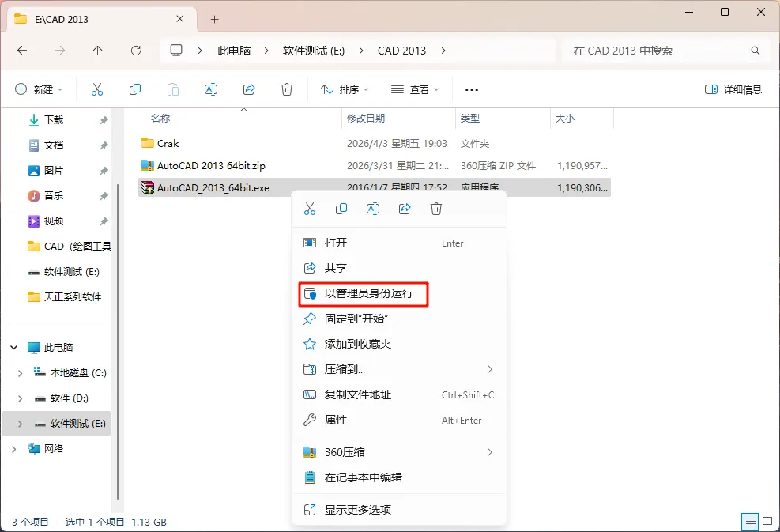Toggle the 详细信息 details pane
The width and height of the screenshot is (780, 532).
[733, 89]
